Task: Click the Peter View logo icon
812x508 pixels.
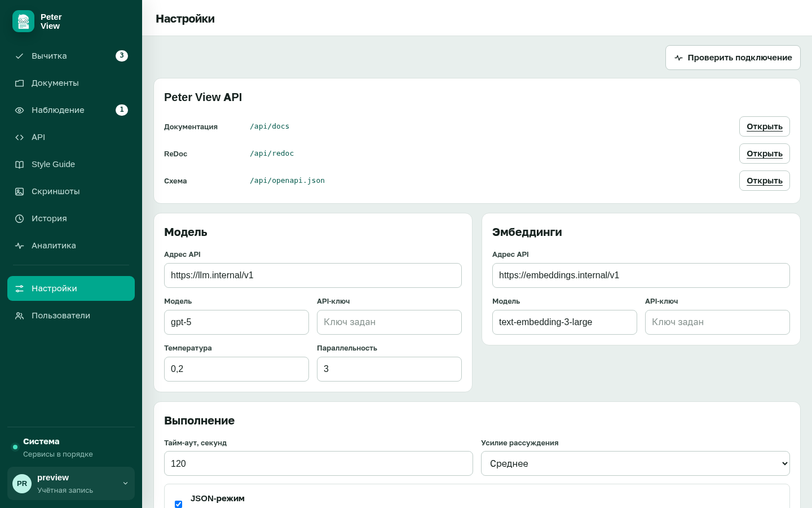Action: [23, 21]
